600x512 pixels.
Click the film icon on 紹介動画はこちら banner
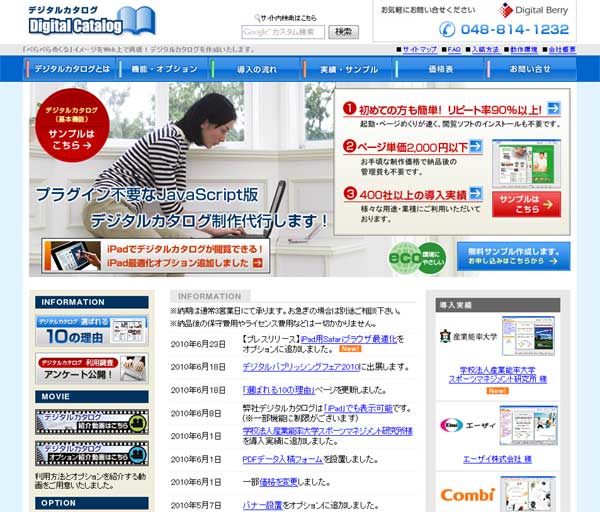138,422
